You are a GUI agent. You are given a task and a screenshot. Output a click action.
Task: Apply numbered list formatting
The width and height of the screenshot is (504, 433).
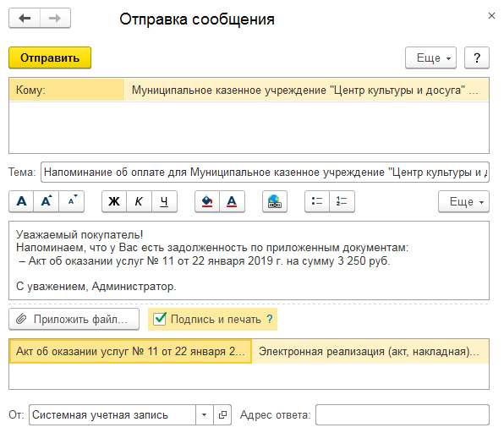tap(342, 201)
